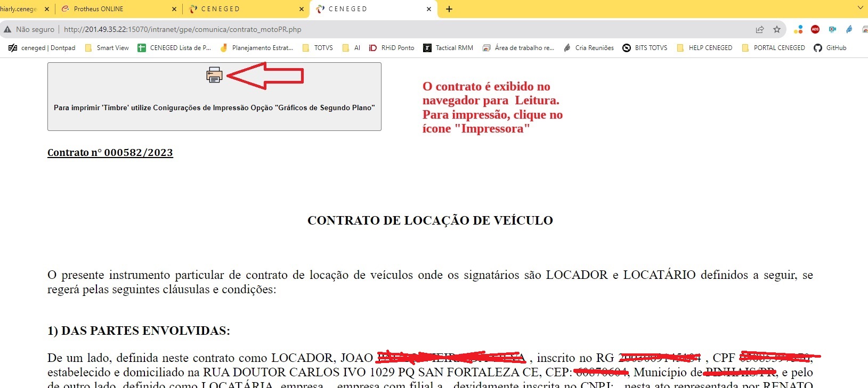Expand the HELP CENEGED bookmark folder

704,48
